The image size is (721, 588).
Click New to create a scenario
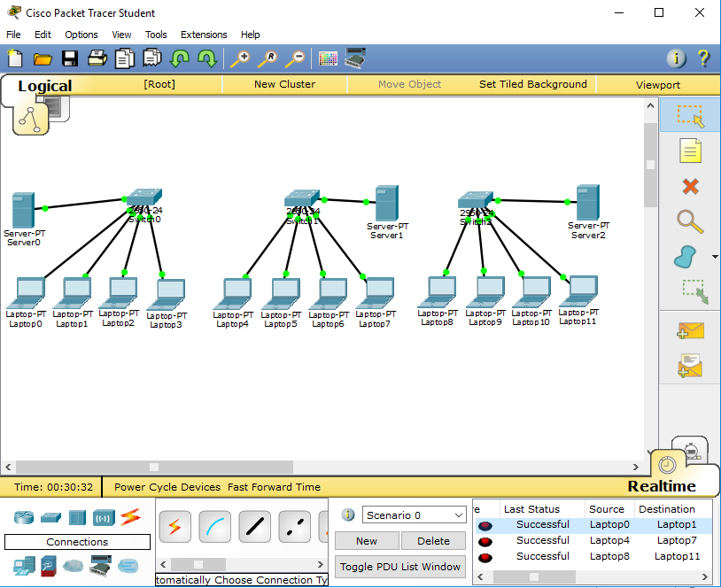point(366,540)
